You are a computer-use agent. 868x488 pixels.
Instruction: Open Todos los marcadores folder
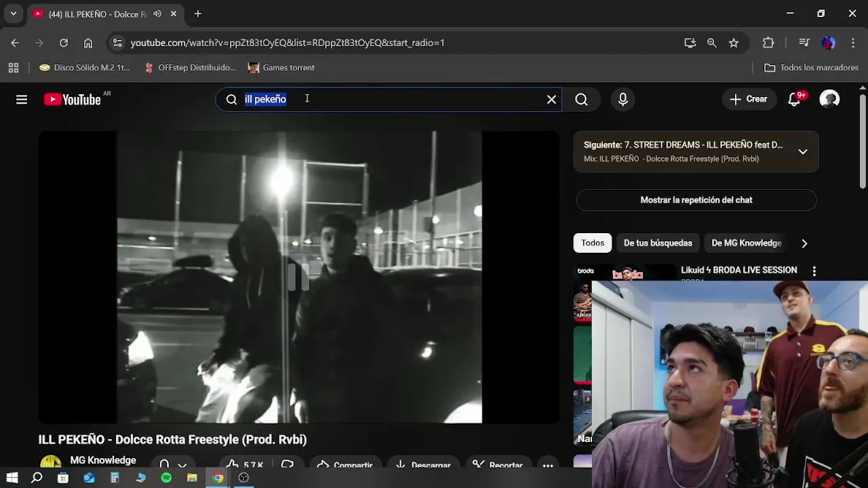pos(811,68)
